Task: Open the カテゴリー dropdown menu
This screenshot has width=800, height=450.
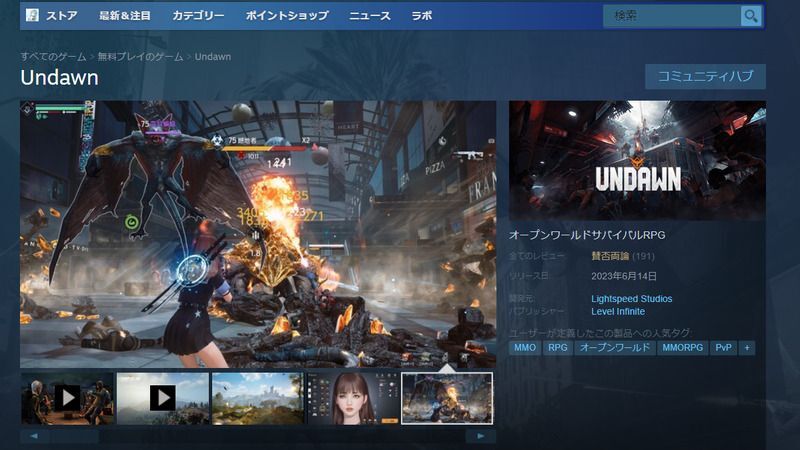Action: click(x=198, y=16)
